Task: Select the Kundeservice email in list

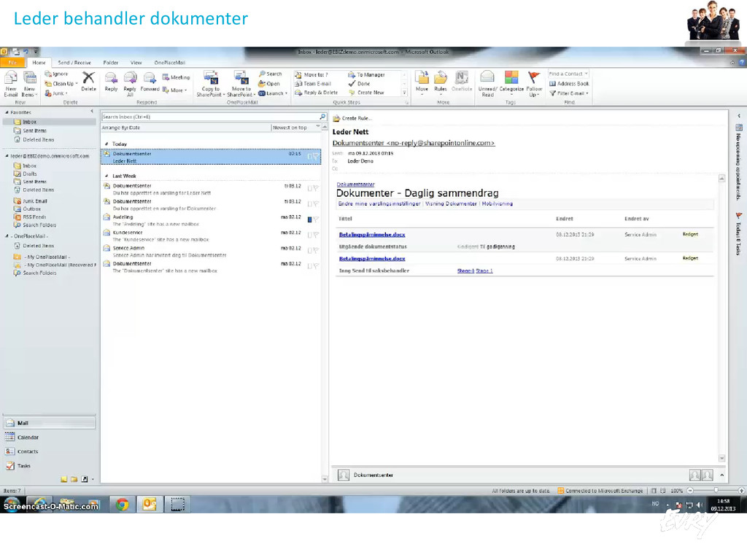Action: click(211, 236)
